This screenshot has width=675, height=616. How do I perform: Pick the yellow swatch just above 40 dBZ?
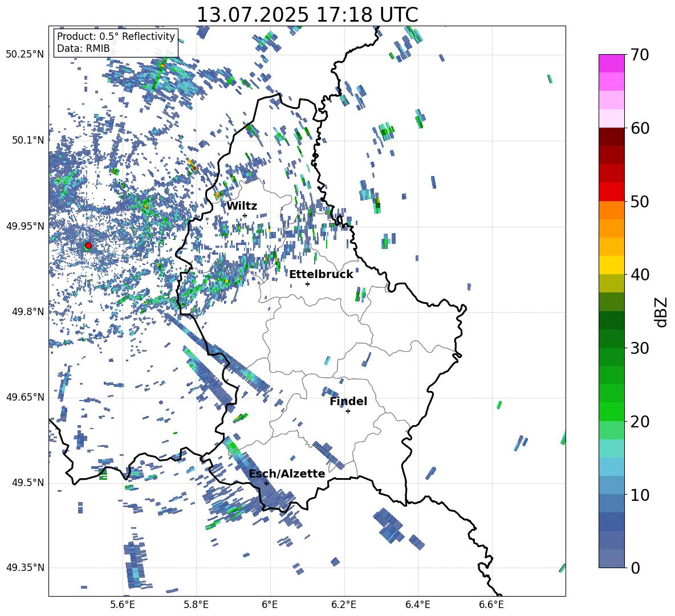pyautogui.click(x=611, y=265)
